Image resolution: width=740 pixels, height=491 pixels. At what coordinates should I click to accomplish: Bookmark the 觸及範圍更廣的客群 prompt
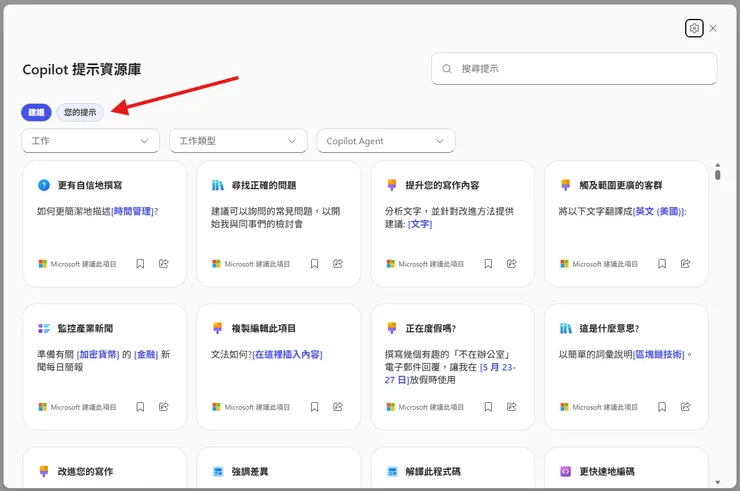pyautogui.click(x=662, y=264)
